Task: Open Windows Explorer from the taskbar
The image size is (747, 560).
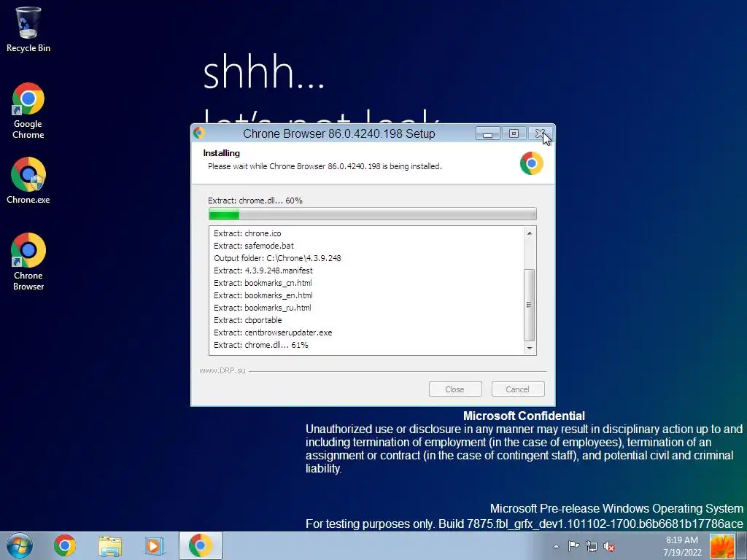Action: 110,545
